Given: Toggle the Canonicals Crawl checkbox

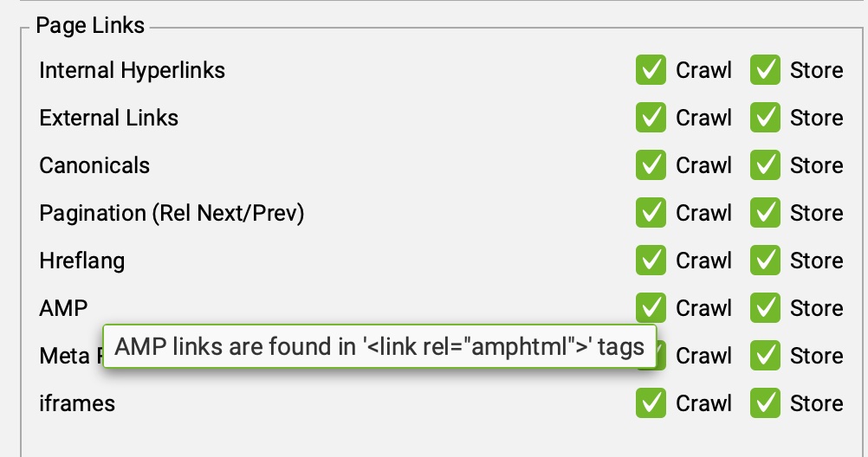Looking at the screenshot, I should point(651,165).
